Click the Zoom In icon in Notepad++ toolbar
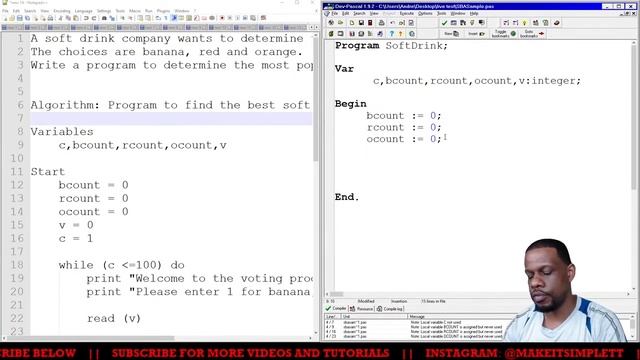Image resolution: width=640 pixels, height=360 pixels. tap(122, 18)
